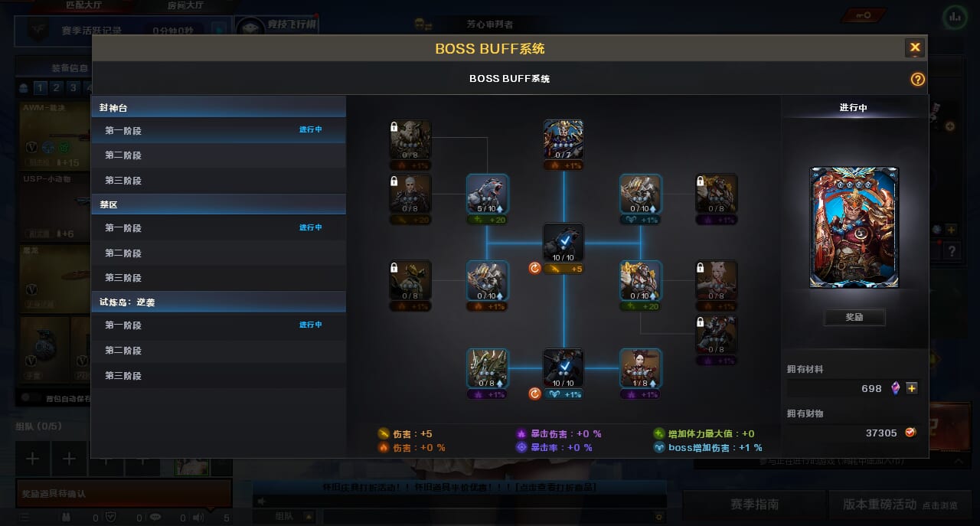Select the female boss node showing 1/8
The width and height of the screenshot is (980, 526).
(640, 369)
